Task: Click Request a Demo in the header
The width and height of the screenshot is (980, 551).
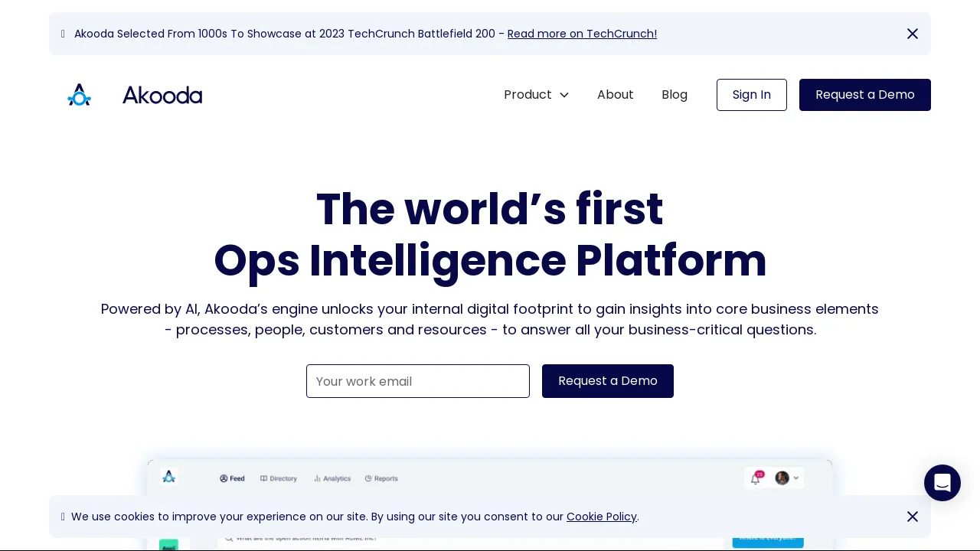Action: (x=865, y=95)
